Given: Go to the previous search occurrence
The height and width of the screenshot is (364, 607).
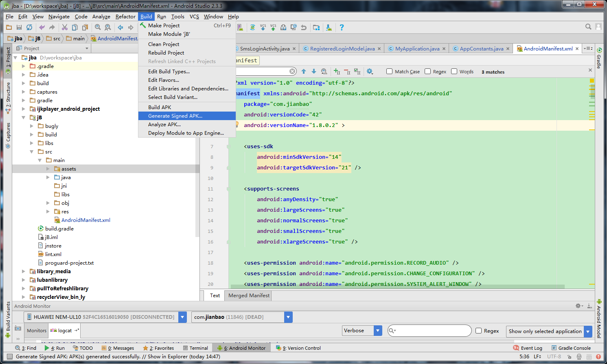Looking at the screenshot, I should (x=304, y=71).
